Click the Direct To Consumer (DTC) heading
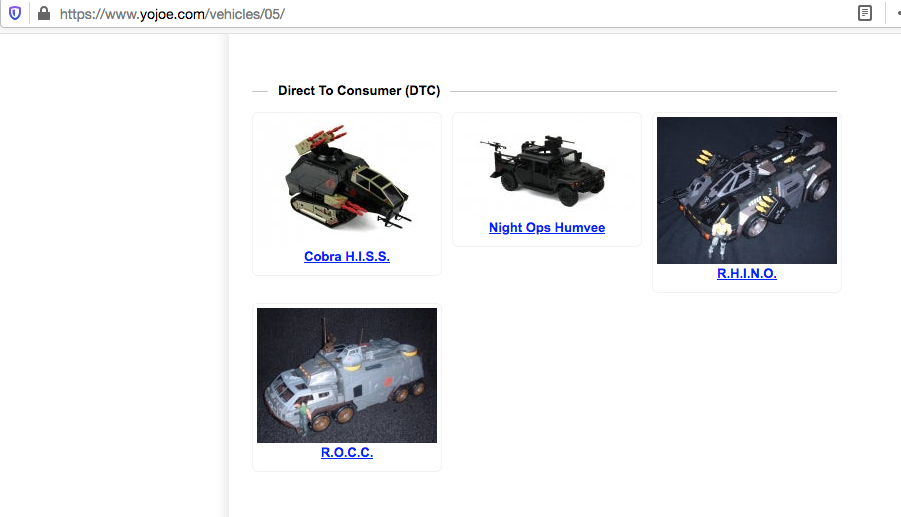Viewport: 901px width, 517px height. point(359,91)
